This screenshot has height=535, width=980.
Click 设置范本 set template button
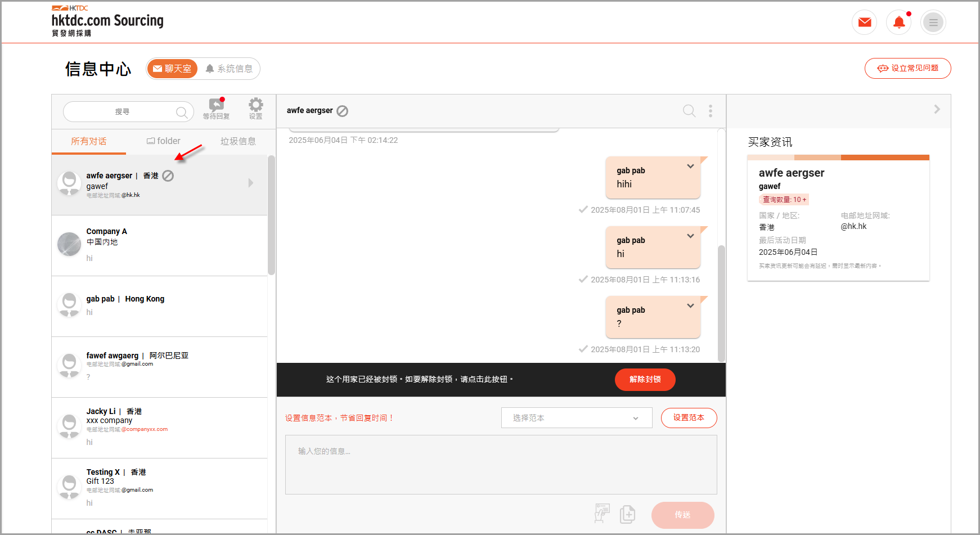(x=689, y=418)
